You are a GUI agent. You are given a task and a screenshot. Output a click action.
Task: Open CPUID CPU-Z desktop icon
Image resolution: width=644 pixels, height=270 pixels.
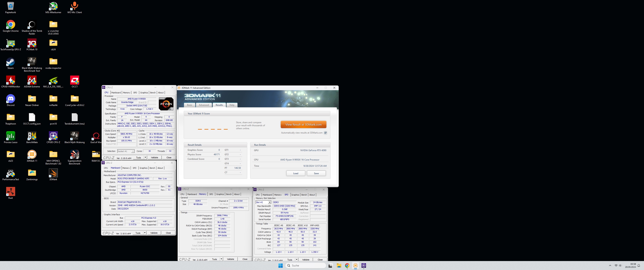[x=53, y=137]
